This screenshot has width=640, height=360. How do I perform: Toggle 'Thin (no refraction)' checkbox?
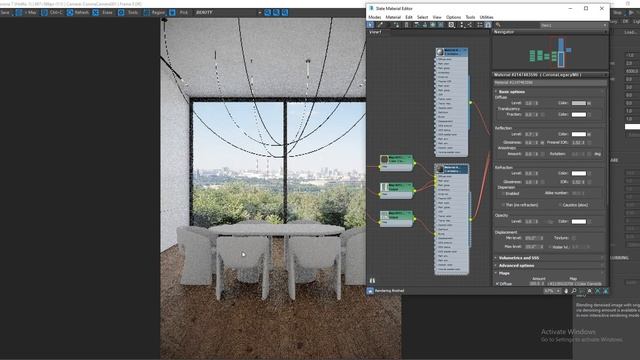(503, 205)
